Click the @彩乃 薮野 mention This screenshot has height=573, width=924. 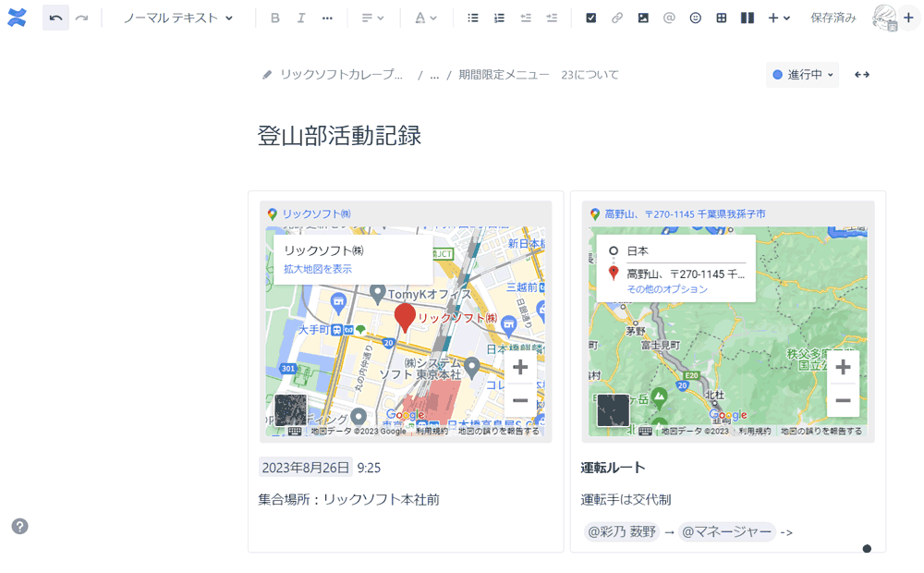tap(622, 531)
